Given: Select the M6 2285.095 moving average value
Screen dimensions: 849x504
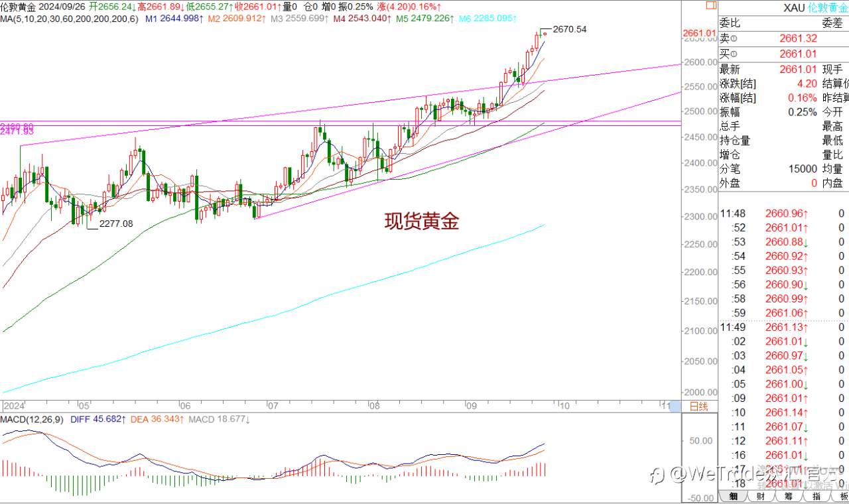Looking at the screenshot, I should pyautogui.click(x=488, y=19).
